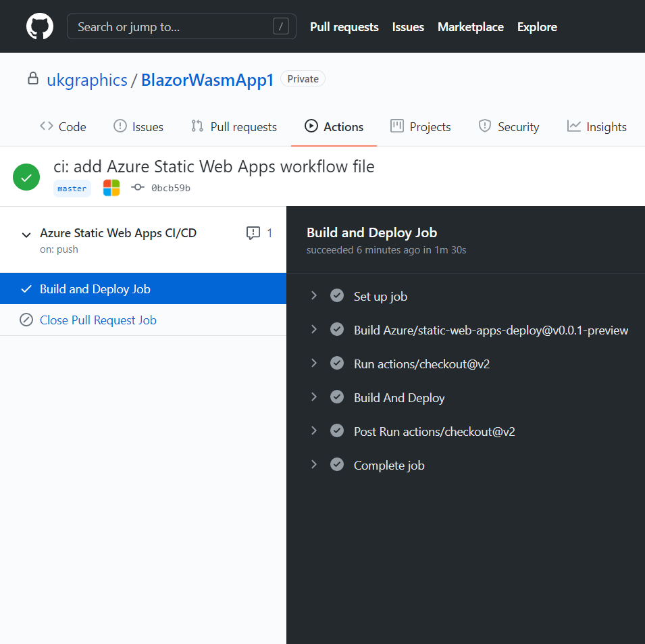
Task: Click the Set up job step label
Action: (x=380, y=297)
